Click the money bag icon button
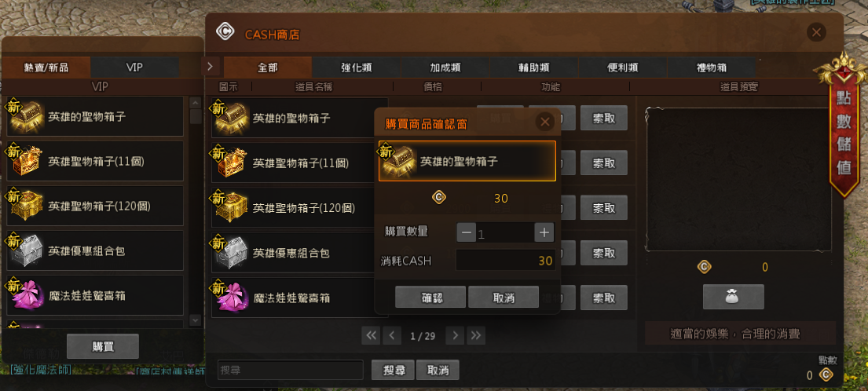Image resolution: width=868 pixels, height=391 pixels. point(733,297)
